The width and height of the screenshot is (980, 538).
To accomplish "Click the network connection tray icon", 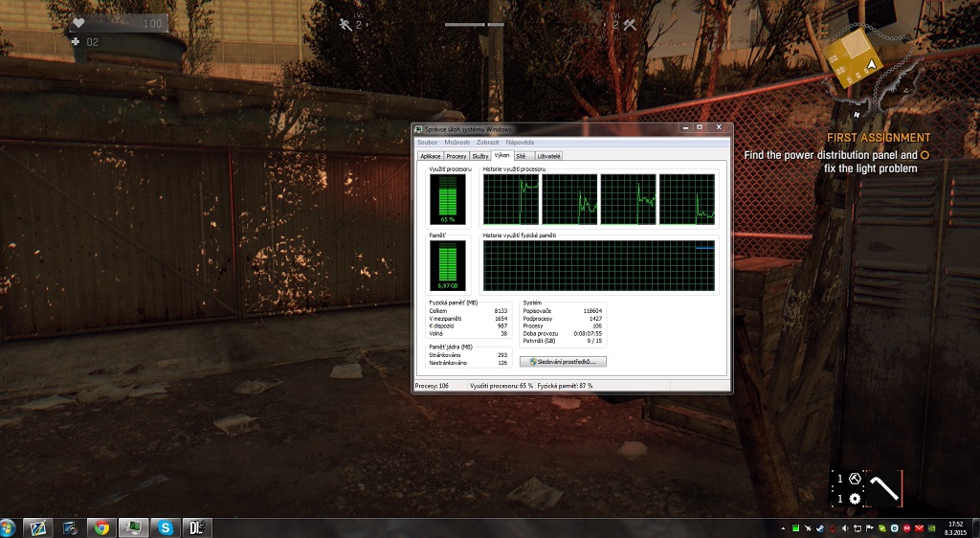I will [x=857, y=528].
